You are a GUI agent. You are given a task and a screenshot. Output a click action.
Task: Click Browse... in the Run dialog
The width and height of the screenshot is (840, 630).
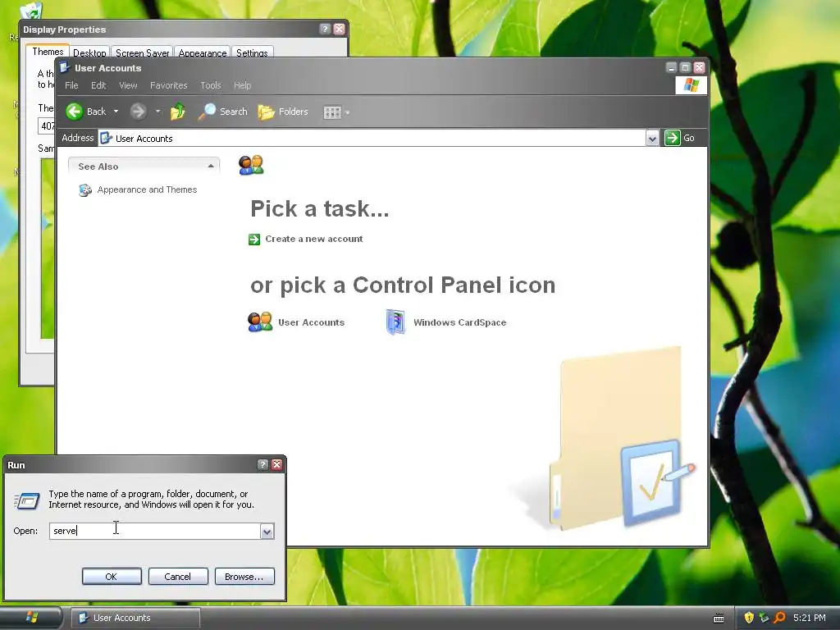244,577
